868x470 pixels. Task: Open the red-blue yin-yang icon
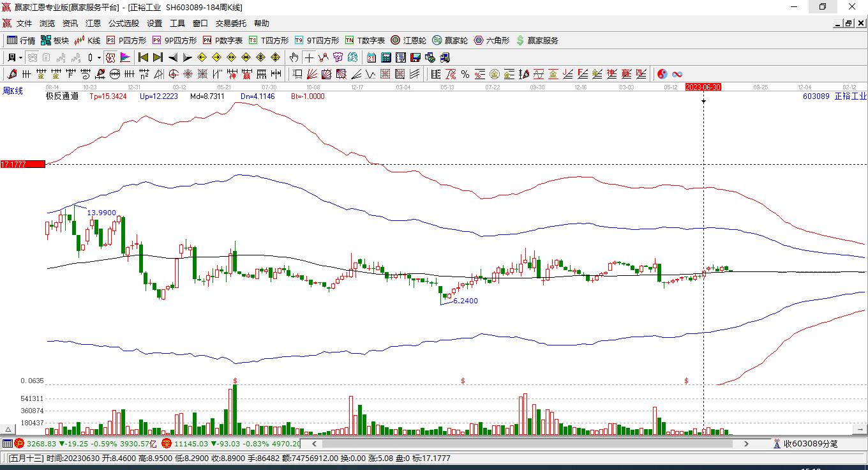point(662,74)
